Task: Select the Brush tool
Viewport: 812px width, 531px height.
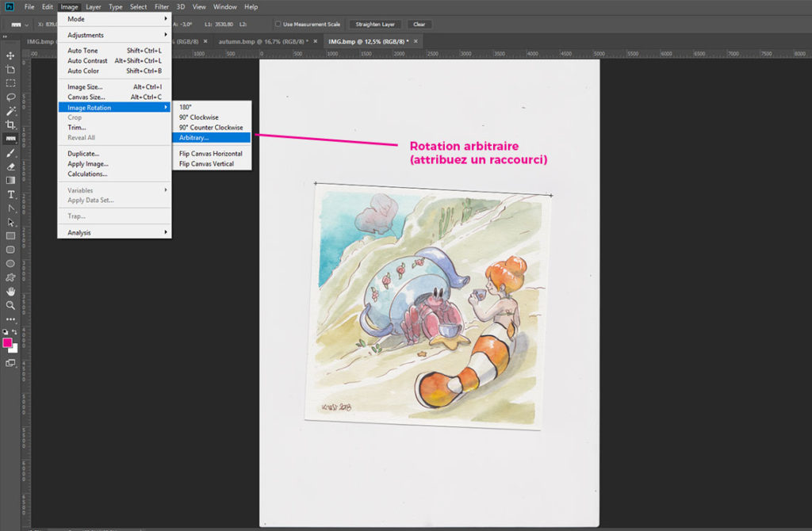Action: click(10, 153)
